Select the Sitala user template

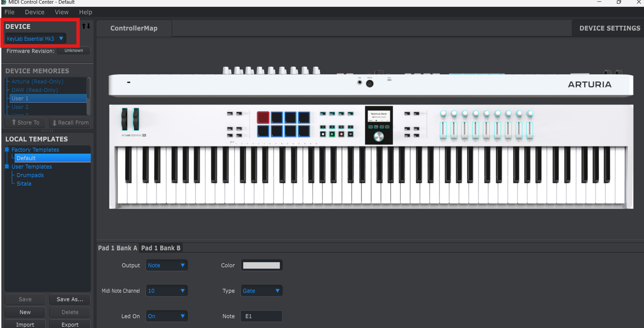[x=24, y=184]
